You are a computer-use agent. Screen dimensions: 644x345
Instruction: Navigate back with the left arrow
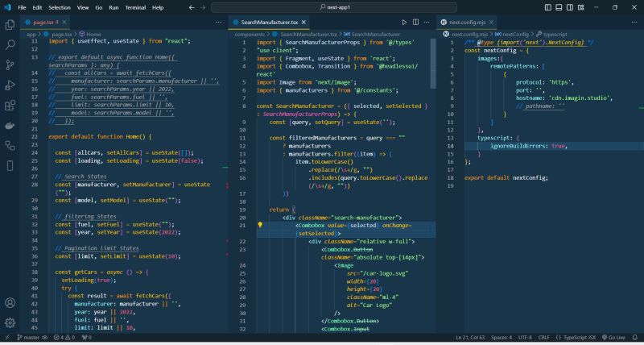(x=192, y=7)
